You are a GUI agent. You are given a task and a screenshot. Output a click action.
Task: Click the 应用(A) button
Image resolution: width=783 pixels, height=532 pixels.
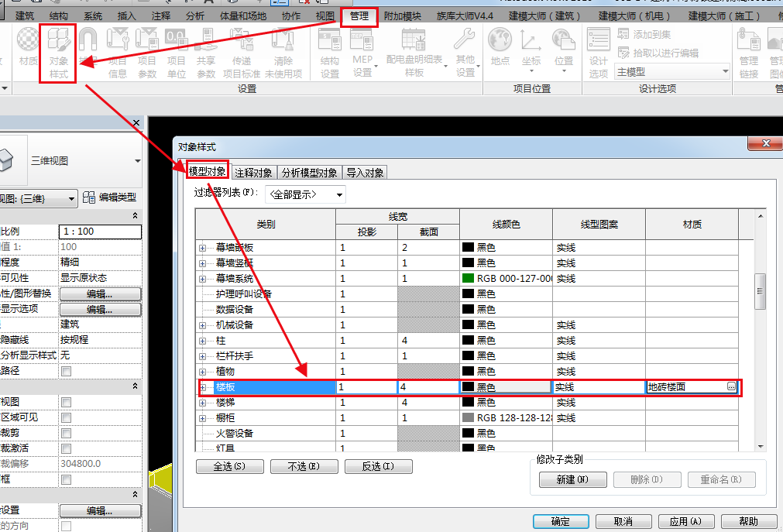tap(686, 521)
